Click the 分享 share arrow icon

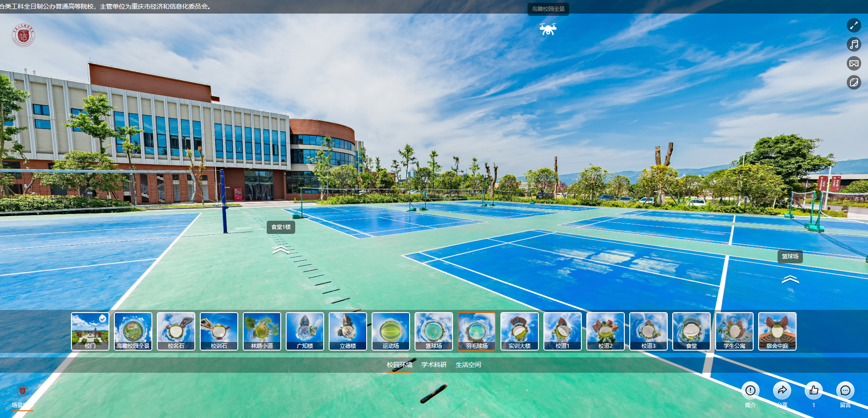tap(782, 390)
